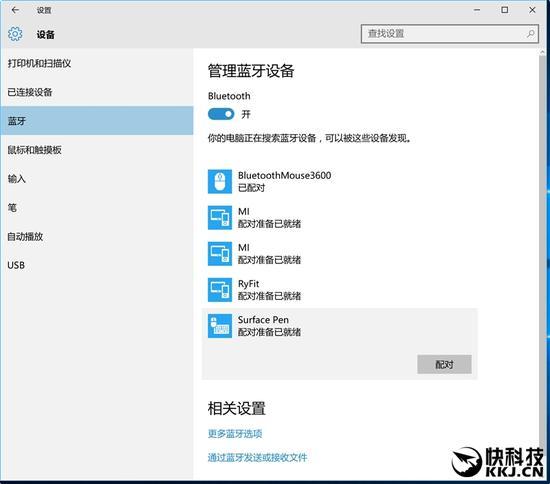Image resolution: width=550 pixels, height=484 pixels.
Task: Close the Settings window
Action: coord(532,10)
